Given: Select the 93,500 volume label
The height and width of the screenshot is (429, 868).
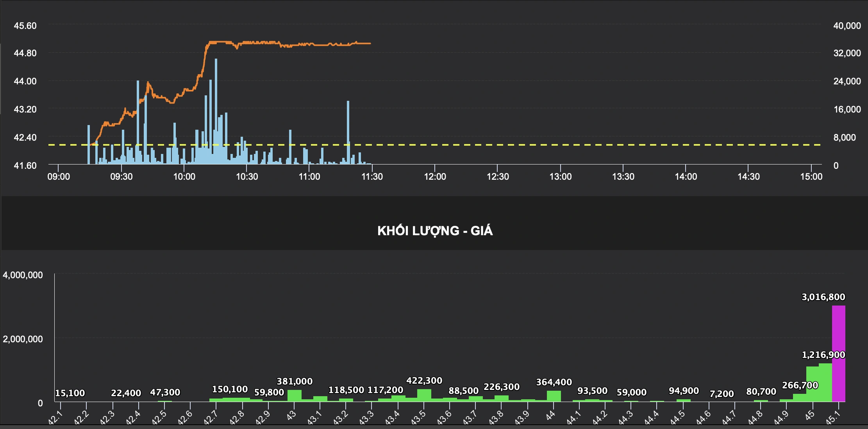Looking at the screenshot, I should pos(593,391).
